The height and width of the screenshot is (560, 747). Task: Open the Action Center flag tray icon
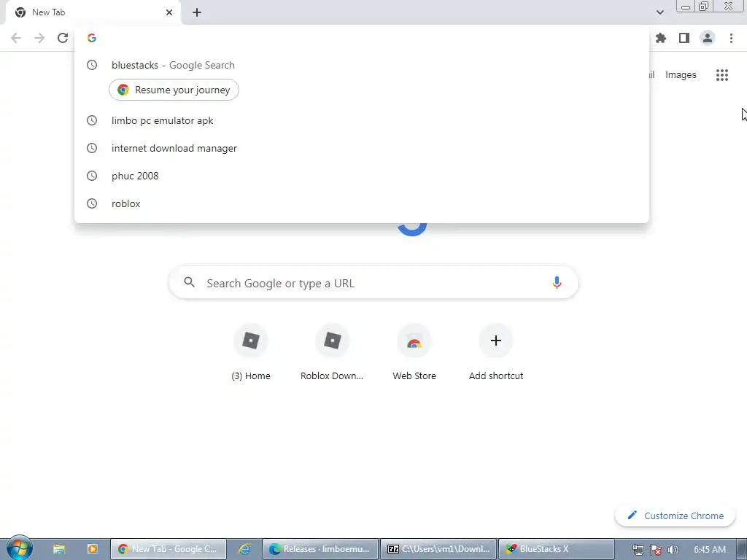[656, 550]
